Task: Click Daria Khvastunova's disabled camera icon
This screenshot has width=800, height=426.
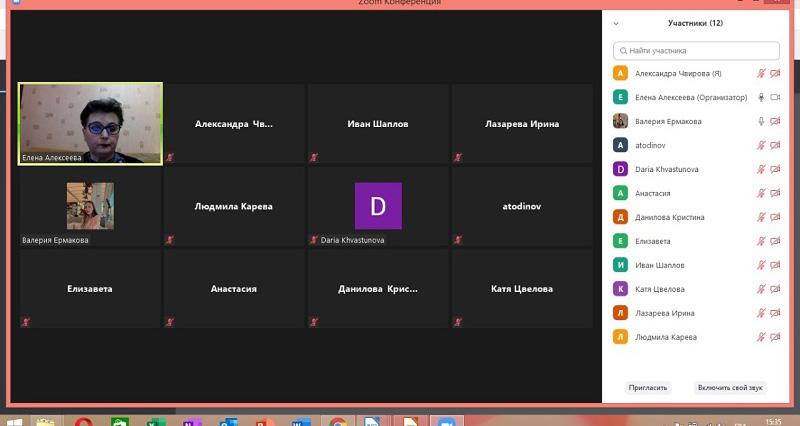Action: point(775,169)
